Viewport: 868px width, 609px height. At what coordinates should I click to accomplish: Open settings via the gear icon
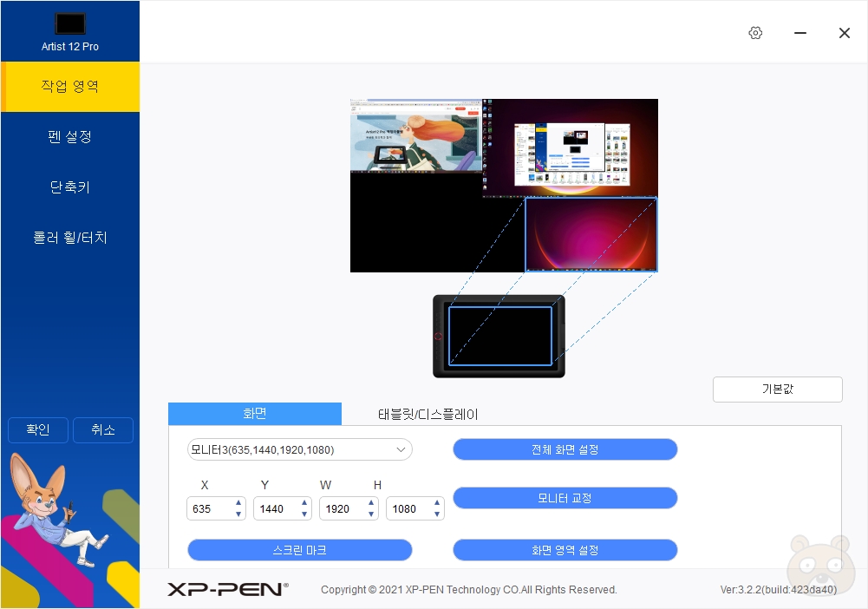tap(755, 33)
